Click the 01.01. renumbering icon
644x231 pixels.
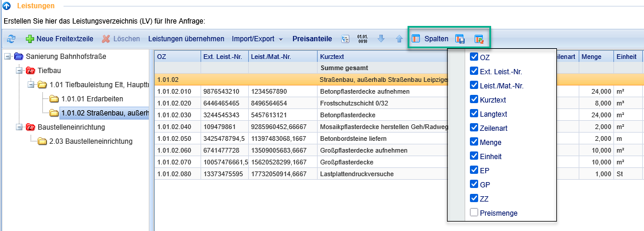pyautogui.click(x=363, y=39)
